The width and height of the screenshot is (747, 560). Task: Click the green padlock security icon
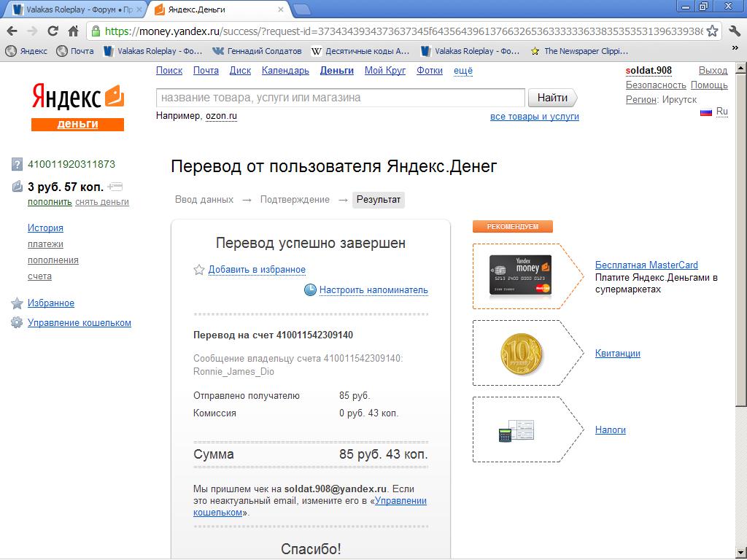96,31
